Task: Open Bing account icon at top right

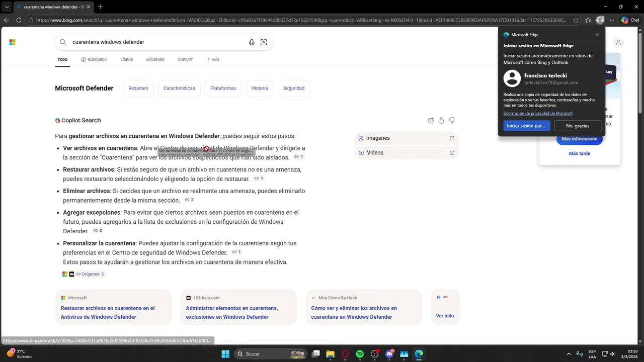Action: (x=619, y=43)
